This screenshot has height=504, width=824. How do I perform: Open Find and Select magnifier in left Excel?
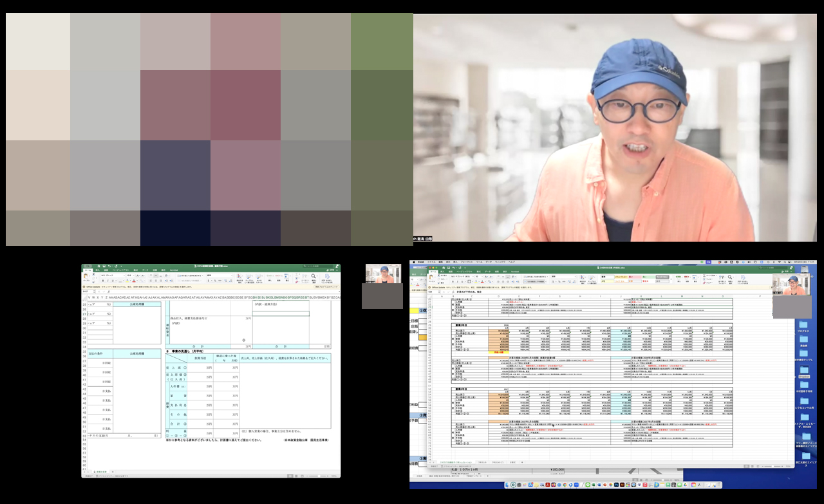pos(314,277)
